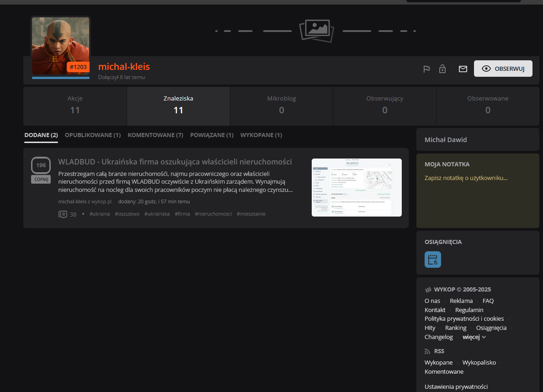Open the Regulamin footer link
The height and width of the screenshot is (392, 543).
[x=469, y=310]
